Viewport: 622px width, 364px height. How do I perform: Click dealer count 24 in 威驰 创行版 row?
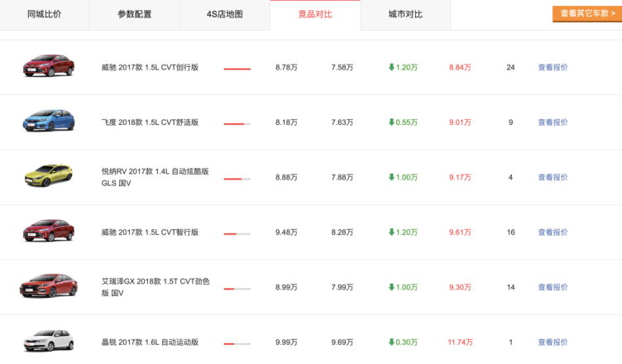510,68
